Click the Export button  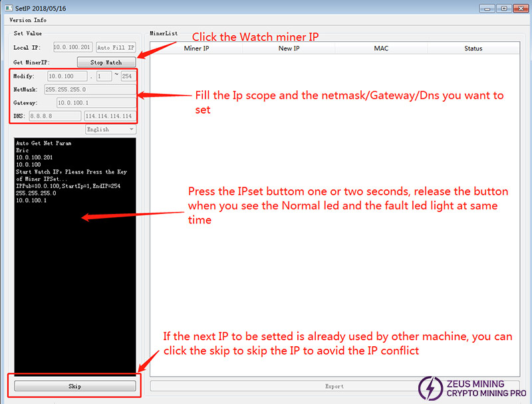pyautogui.click(x=334, y=386)
